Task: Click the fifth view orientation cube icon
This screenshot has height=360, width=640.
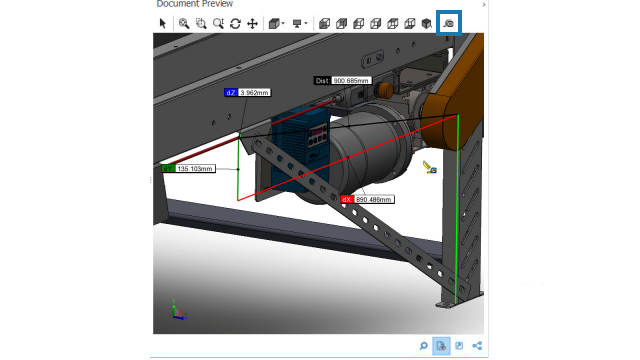Action: click(x=393, y=24)
